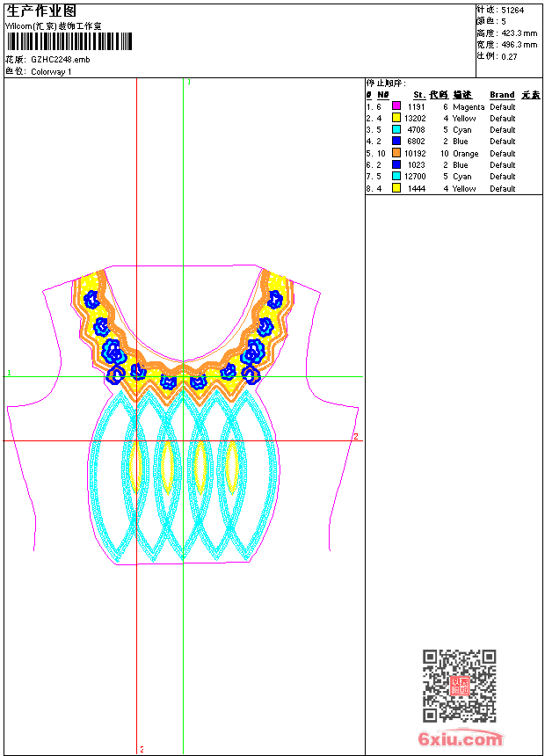Open the 6xiu.com watermark link
This screenshot has width=545, height=756.
(x=460, y=739)
